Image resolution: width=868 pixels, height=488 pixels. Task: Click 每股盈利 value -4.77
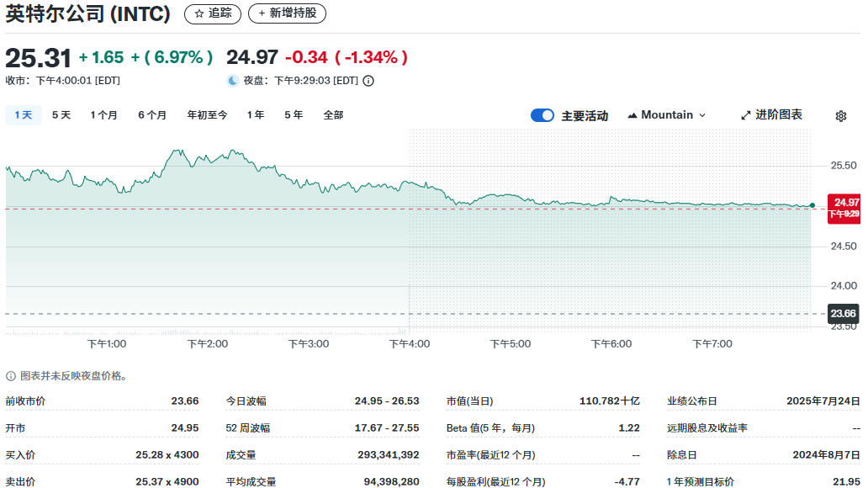click(x=627, y=482)
